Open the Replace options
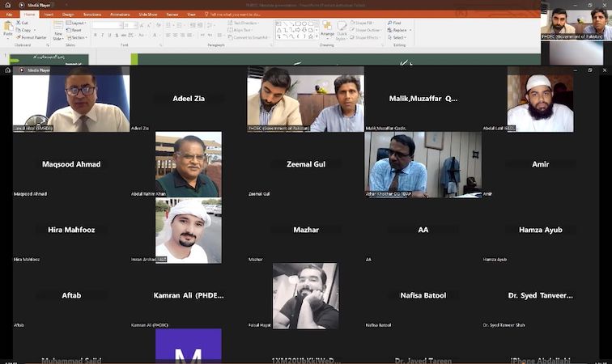612x364 pixels. (399, 30)
